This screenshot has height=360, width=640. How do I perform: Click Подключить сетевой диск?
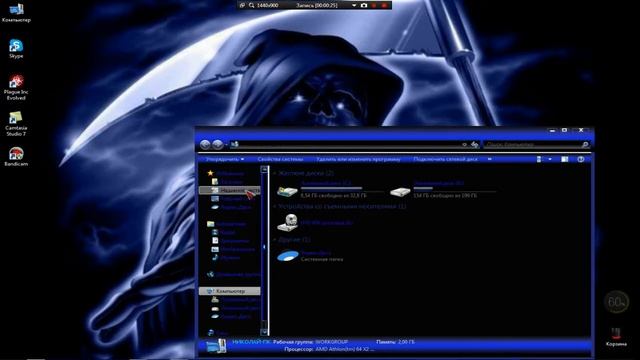pyautogui.click(x=445, y=159)
